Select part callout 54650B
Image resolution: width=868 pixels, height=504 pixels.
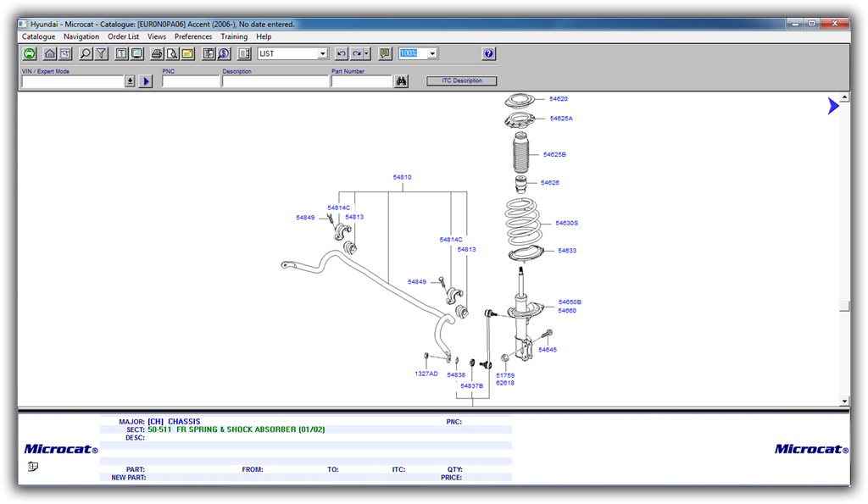coord(570,302)
